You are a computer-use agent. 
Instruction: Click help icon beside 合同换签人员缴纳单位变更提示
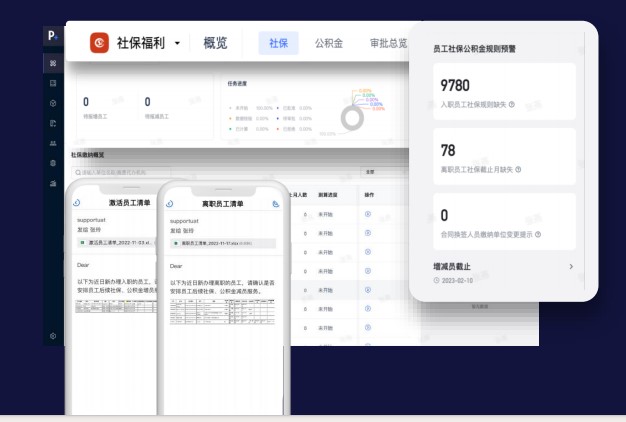coord(538,234)
